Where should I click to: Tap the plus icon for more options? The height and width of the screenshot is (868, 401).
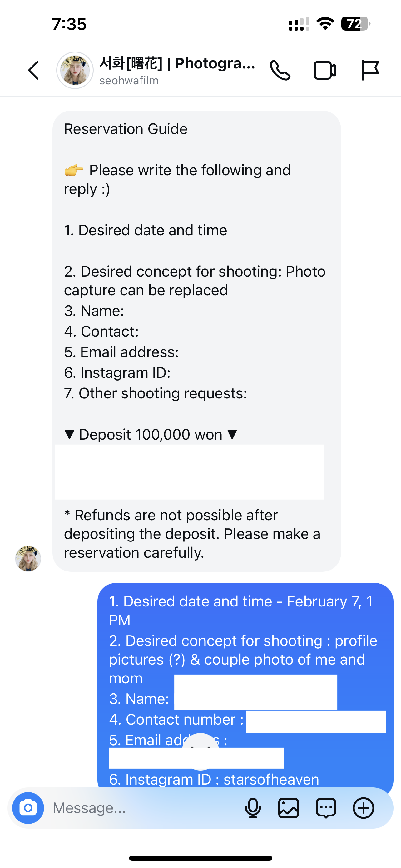pyautogui.click(x=363, y=808)
